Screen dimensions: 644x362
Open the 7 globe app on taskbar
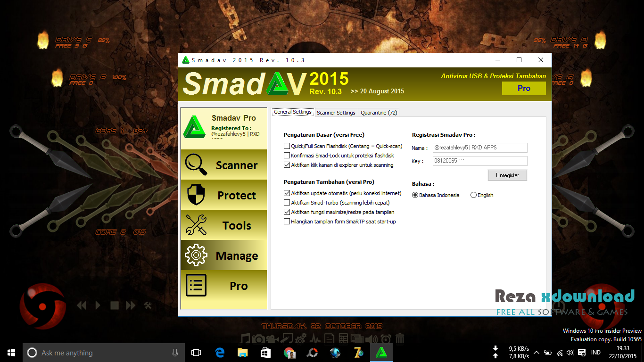pos(358,353)
